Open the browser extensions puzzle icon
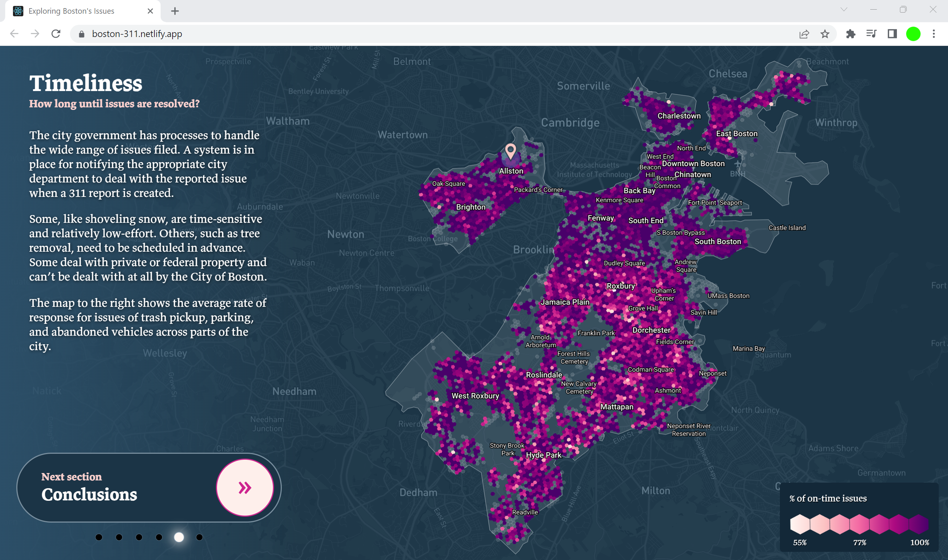This screenshot has height=560, width=948. (x=851, y=34)
